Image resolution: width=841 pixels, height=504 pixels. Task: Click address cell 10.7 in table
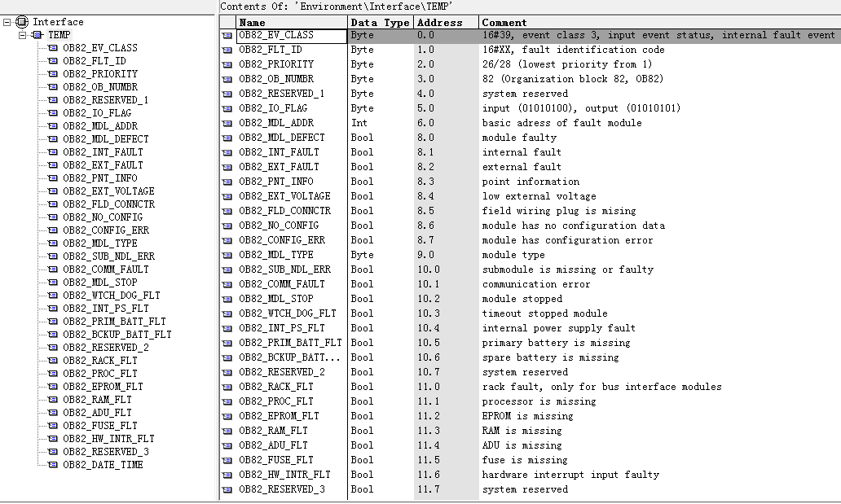[446, 372]
